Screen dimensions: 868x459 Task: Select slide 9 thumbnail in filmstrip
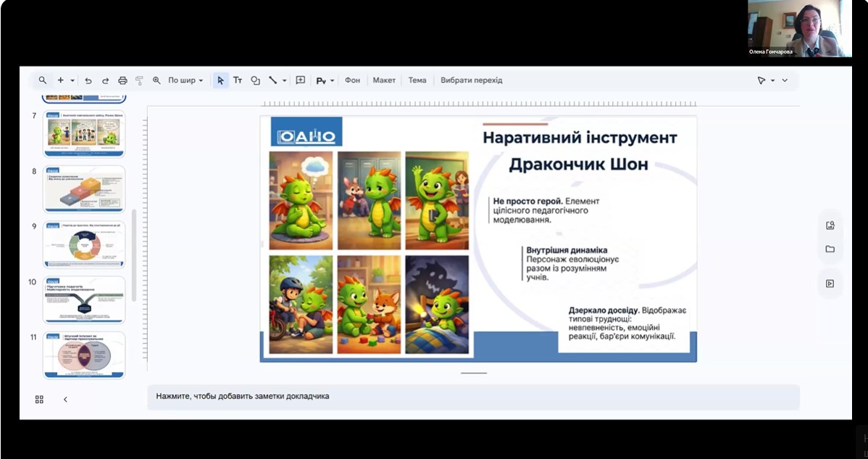[84, 245]
